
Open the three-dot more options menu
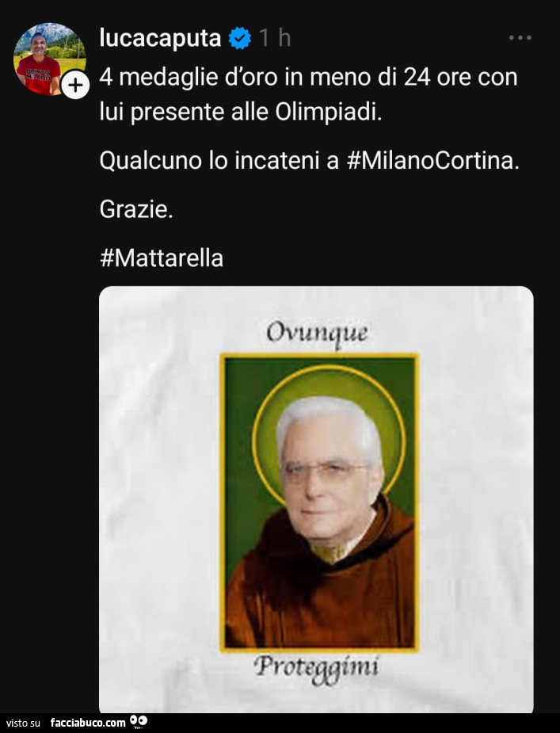coord(520,38)
